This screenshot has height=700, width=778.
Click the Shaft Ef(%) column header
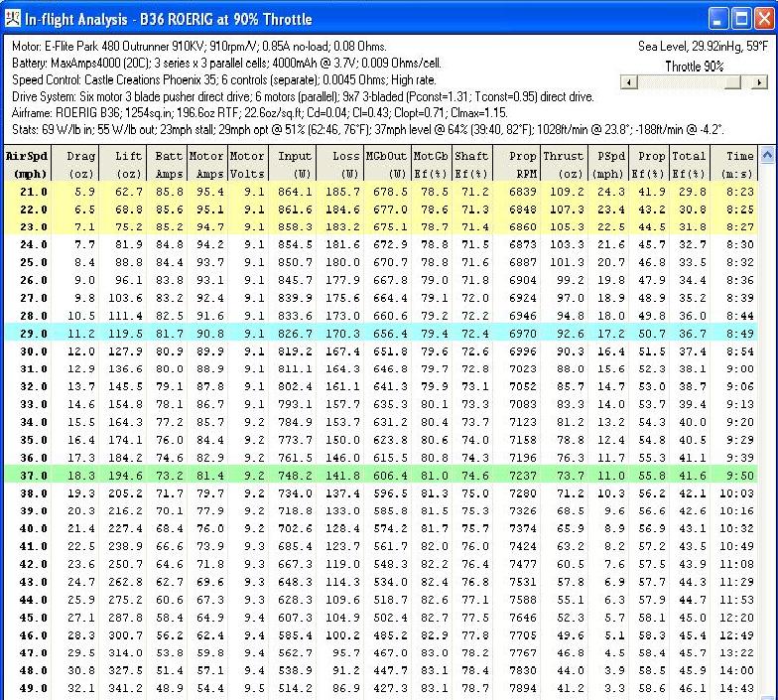click(x=472, y=163)
